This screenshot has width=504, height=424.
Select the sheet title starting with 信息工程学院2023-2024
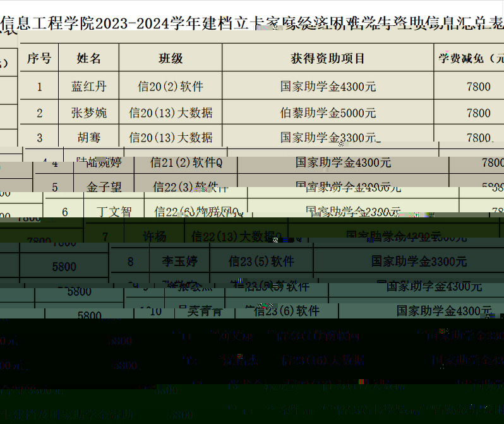pyautogui.click(x=252, y=24)
